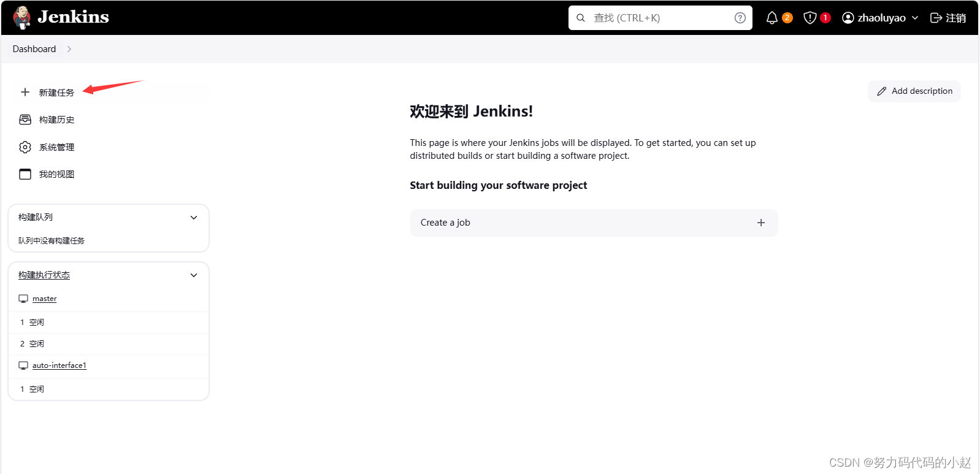
Task: Click the plus icon for 新建任务
Action: [25, 92]
